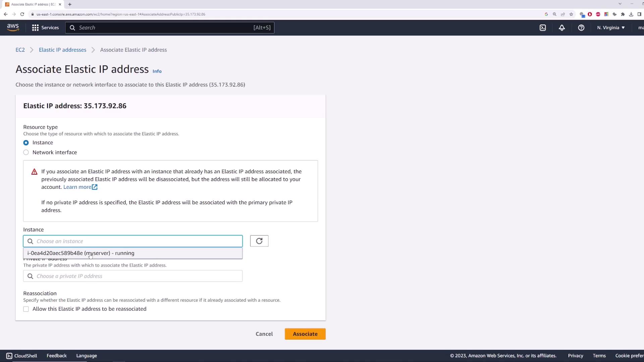Cancel the association
Viewport: 644px width, 362px height.
click(264, 334)
